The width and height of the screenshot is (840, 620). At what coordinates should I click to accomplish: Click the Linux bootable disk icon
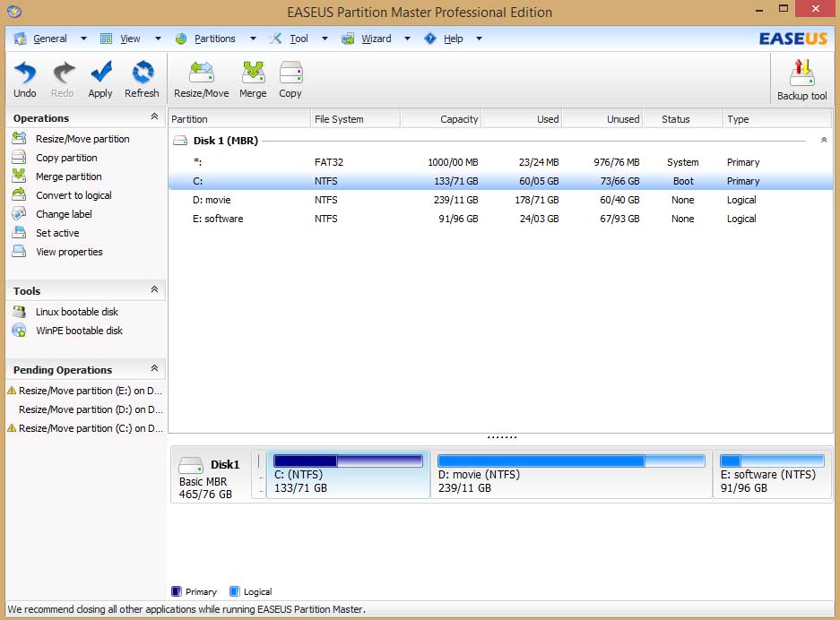[x=19, y=312]
